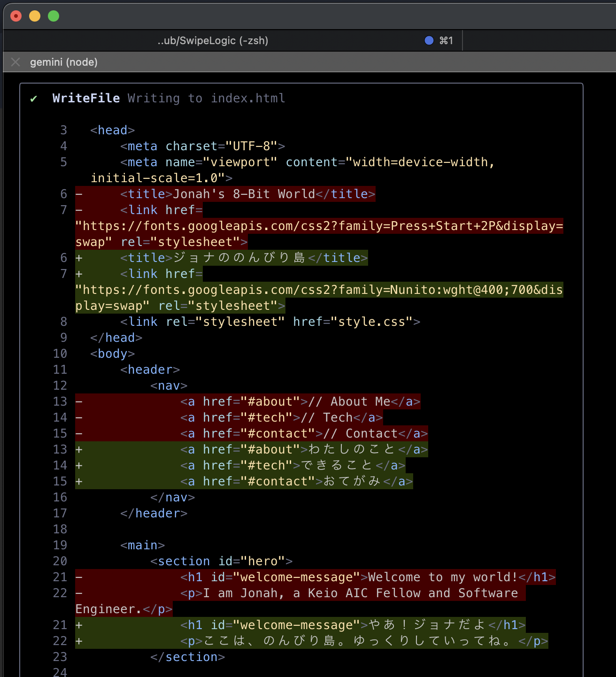Click the bold WriteFile label
The height and width of the screenshot is (677, 616).
point(86,98)
